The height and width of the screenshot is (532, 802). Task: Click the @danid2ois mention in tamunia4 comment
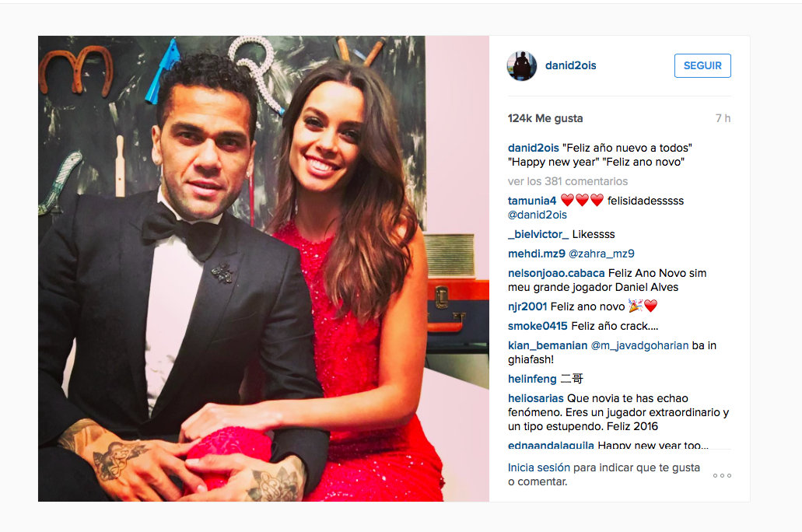[x=537, y=215]
